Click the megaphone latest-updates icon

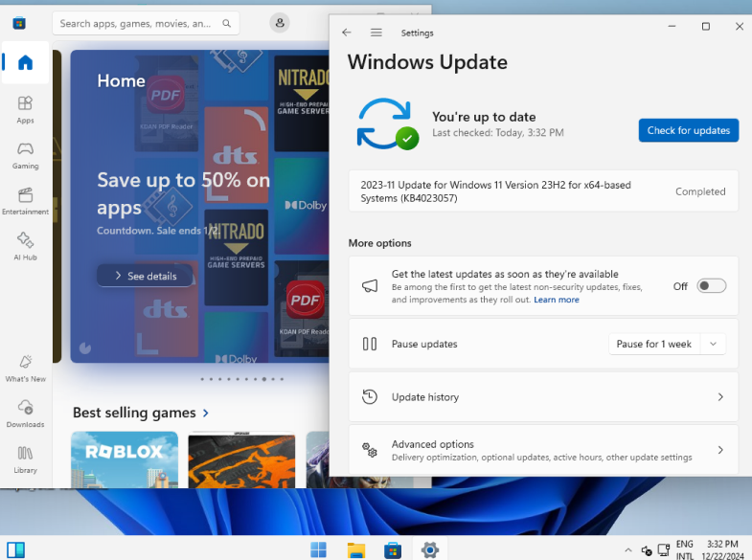point(369,286)
